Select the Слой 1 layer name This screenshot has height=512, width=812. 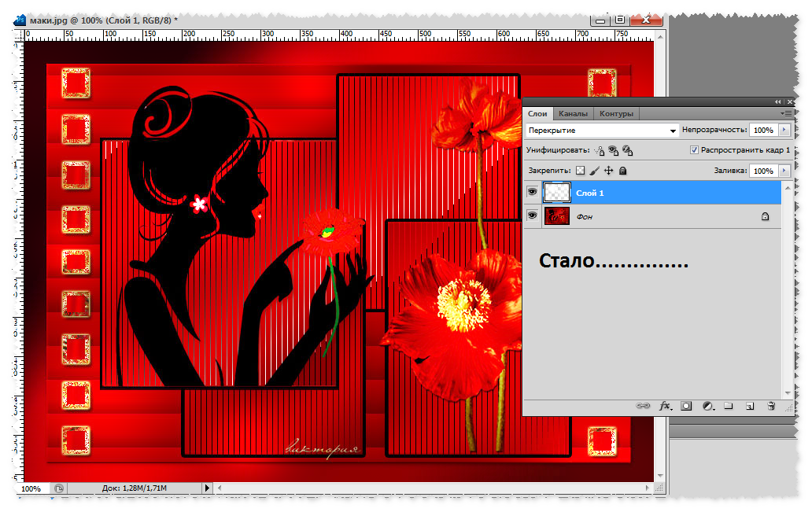(590, 193)
